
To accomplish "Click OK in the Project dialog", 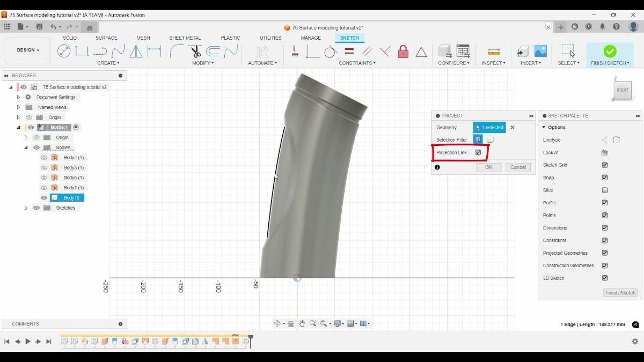I will [489, 167].
